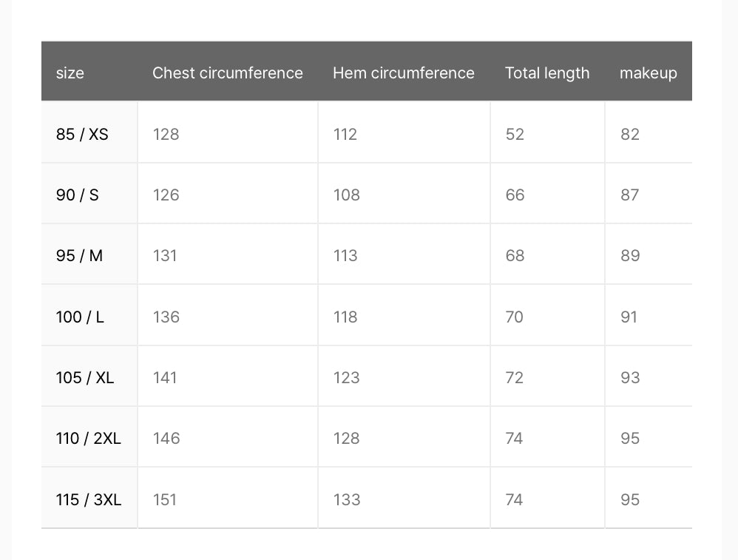Image resolution: width=738 pixels, height=560 pixels.
Task: Click the "110 / 2XL" size label
Action: point(89,438)
